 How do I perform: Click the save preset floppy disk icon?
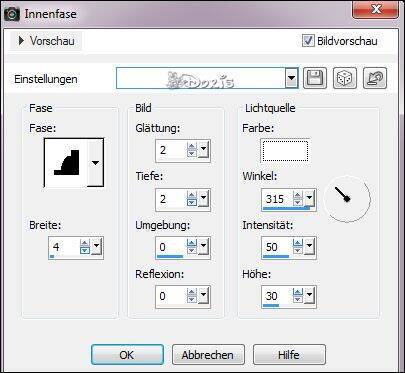click(315, 78)
